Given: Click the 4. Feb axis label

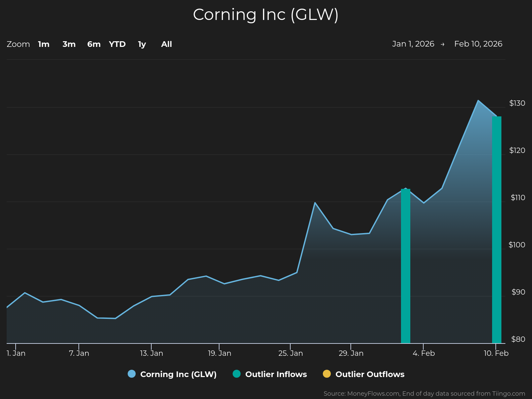Looking at the screenshot, I should coord(424,353).
